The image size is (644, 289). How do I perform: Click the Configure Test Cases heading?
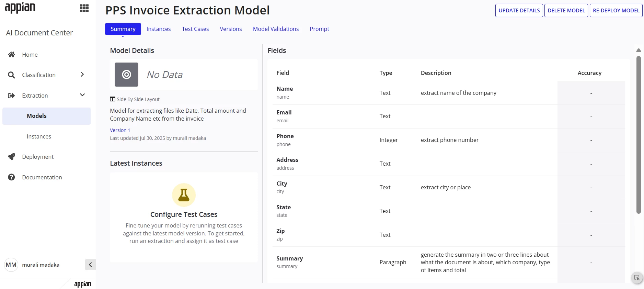pyautogui.click(x=184, y=214)
